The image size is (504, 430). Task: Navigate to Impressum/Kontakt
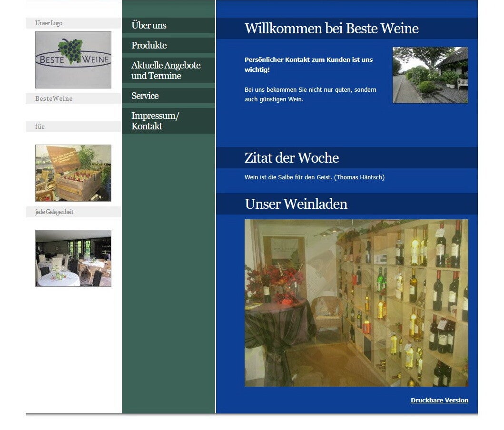(155, 121)
